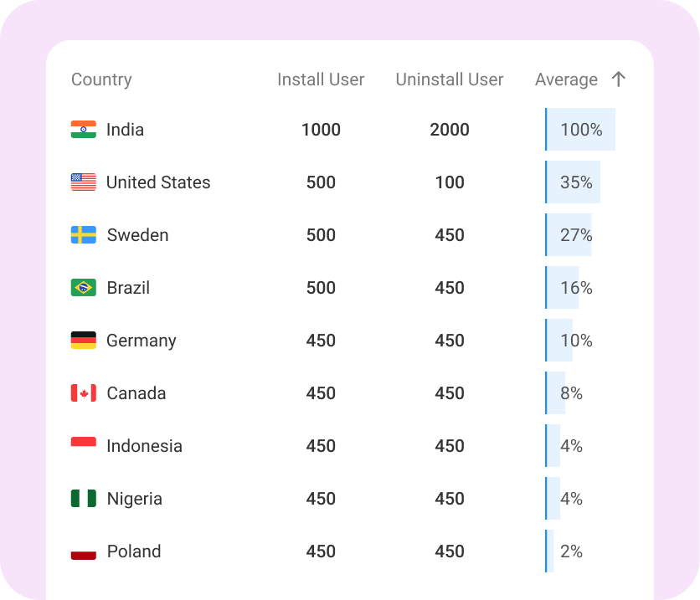
Task: Click the Average column header text
Action: [x=566, y=79]
